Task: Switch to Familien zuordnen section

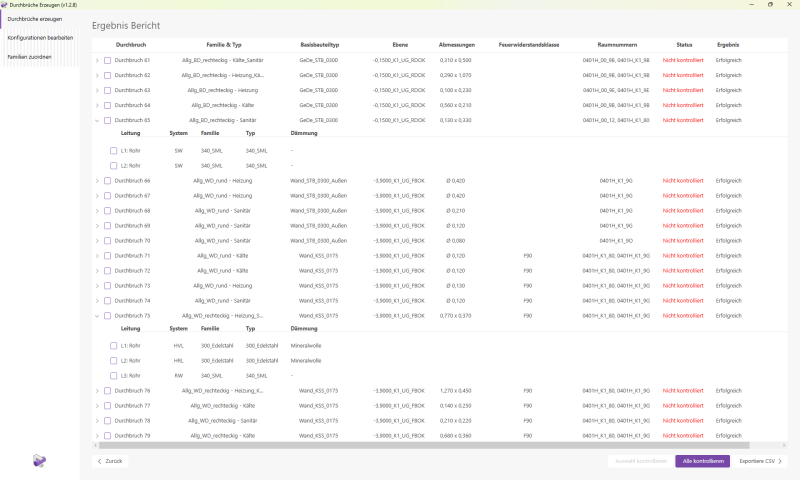Action: coord(30,56)
